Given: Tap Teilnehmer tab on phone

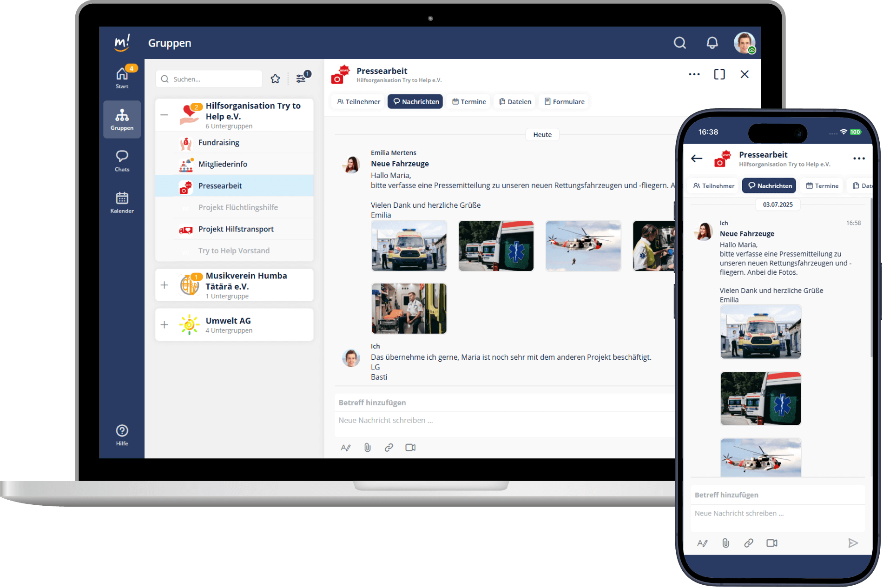Looking at the screenshot, I should click(713, 185).
